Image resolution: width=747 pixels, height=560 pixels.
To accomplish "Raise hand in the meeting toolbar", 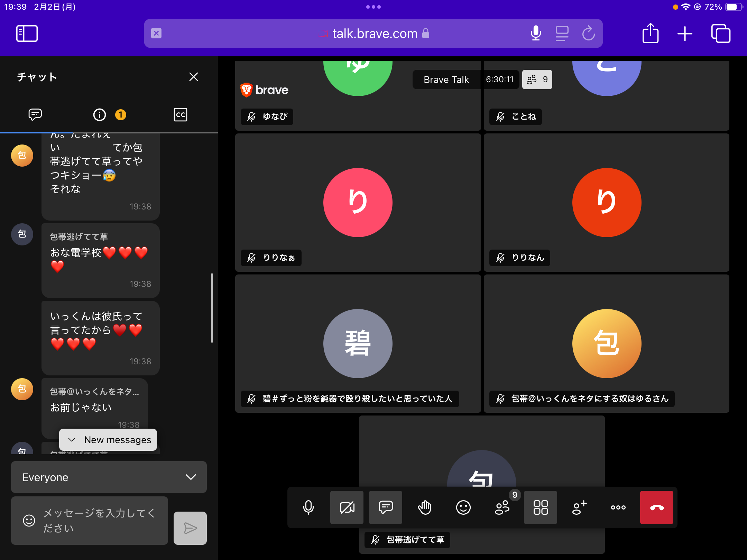I will (x=424, y=507).
